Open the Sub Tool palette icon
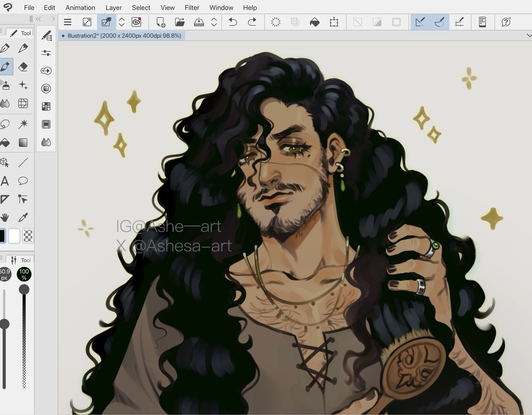The width and height of the screenshot is (532, 415). coord(46,35)
